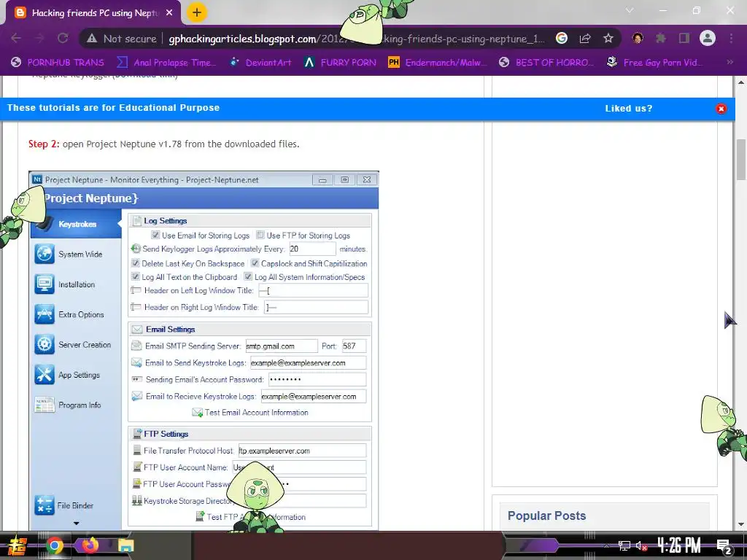Image resolution: width=747 pixels, height=560 pixels.
Task: Click the Liked us? banner link
Action: coord(628,109)
